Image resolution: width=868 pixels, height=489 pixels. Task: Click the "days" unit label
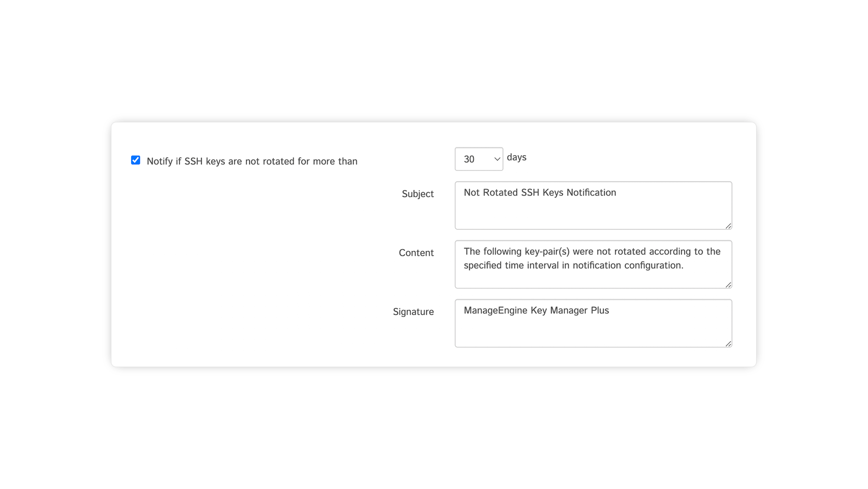tap(516, 158)
